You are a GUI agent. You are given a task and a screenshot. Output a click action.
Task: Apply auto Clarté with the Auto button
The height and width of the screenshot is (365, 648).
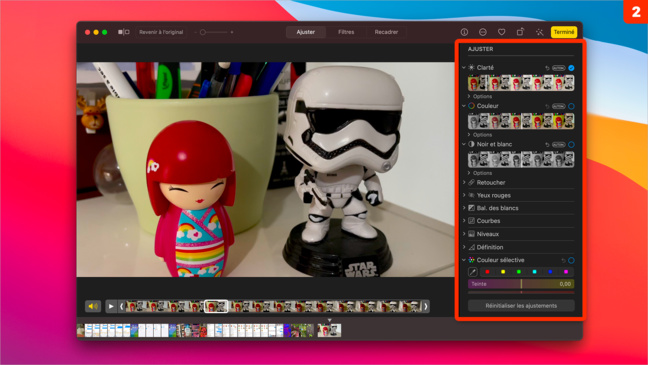click(x=558, y=68)
